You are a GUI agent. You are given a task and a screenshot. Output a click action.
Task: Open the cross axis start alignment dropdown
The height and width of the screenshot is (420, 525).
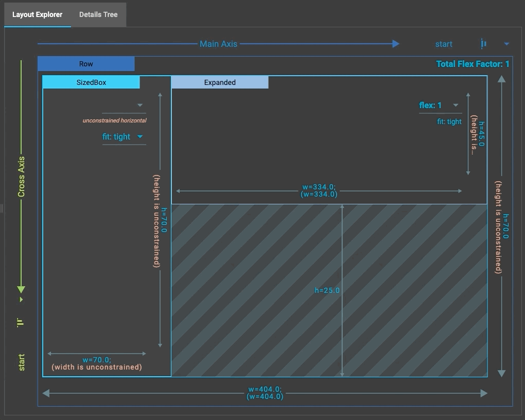[x=21, y=299]
